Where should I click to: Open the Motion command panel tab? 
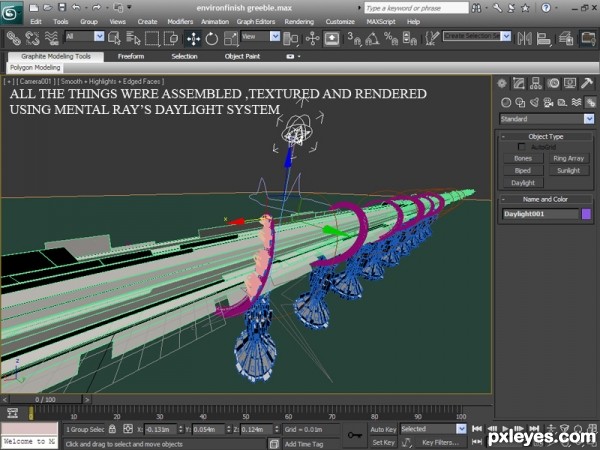[x=553, y=83]
